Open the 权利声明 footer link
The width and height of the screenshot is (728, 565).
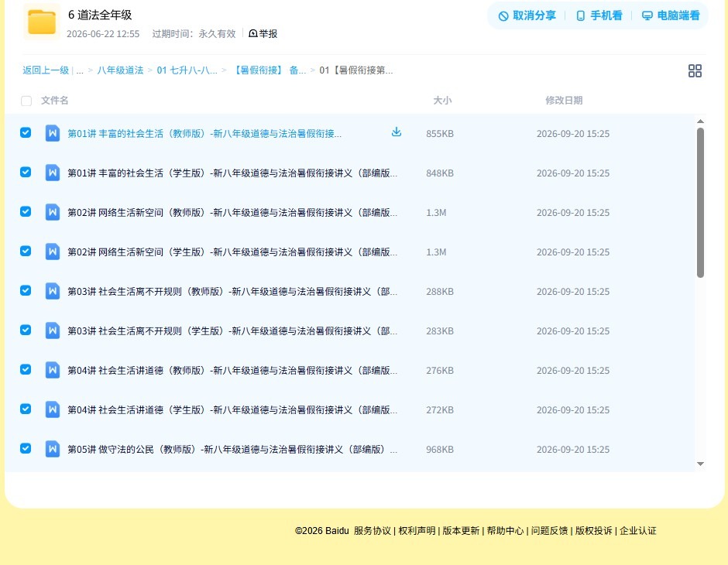(x=417, y=530)
